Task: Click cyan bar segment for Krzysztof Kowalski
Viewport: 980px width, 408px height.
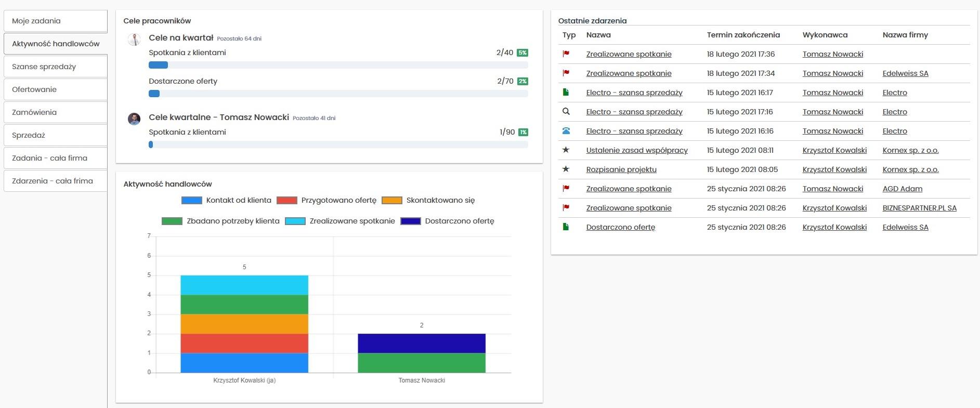Action: [244, 285]
